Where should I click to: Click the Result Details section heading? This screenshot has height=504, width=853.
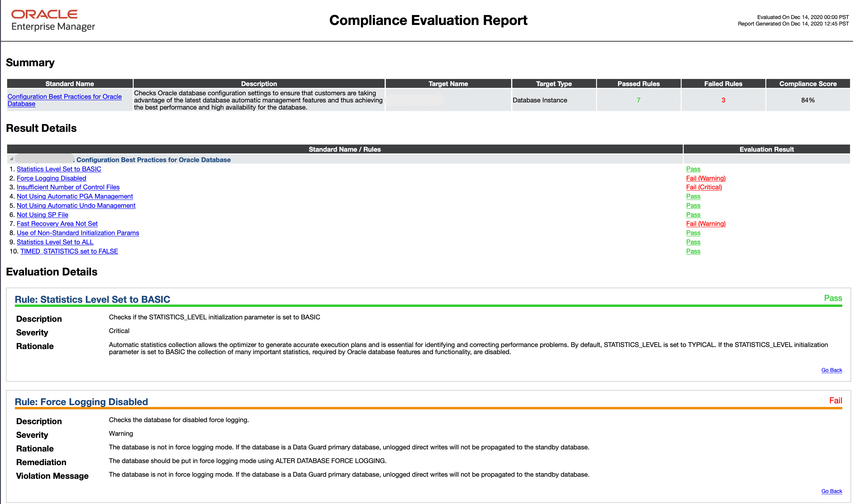[x=42, y=128]
